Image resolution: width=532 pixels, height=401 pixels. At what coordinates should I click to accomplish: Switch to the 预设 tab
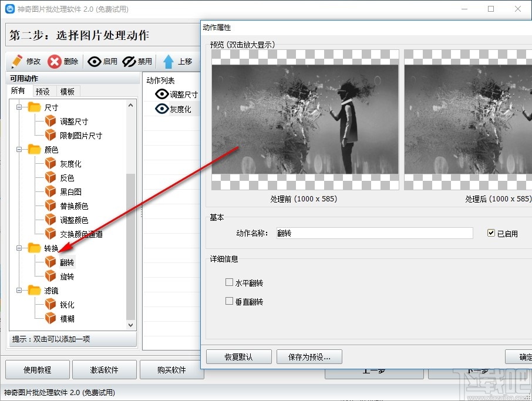tap(43, 92)
